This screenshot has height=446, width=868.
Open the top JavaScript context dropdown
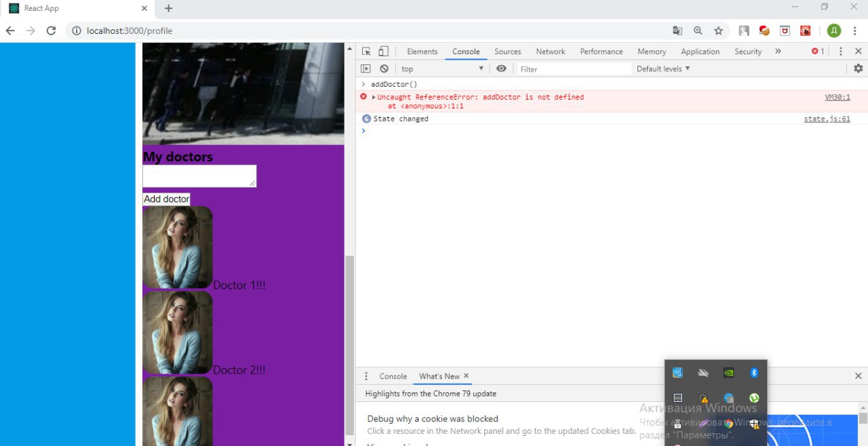(443, 68)
